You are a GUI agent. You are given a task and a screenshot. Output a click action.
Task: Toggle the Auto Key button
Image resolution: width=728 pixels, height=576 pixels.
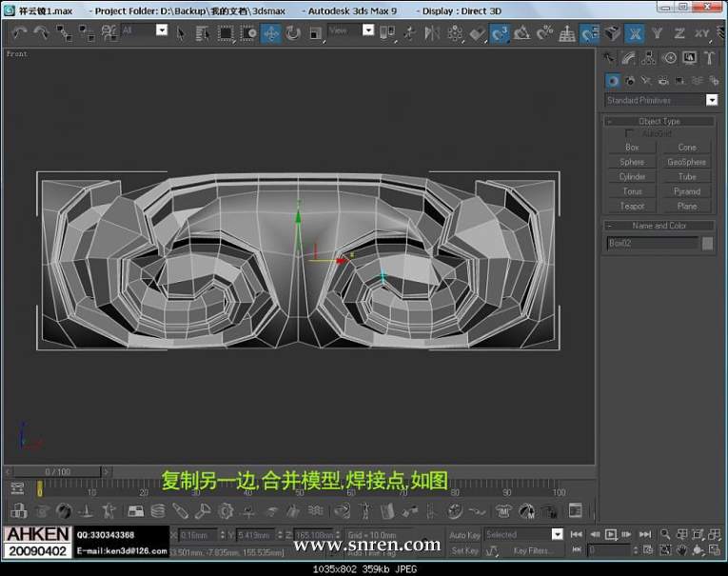coord(464,535)
